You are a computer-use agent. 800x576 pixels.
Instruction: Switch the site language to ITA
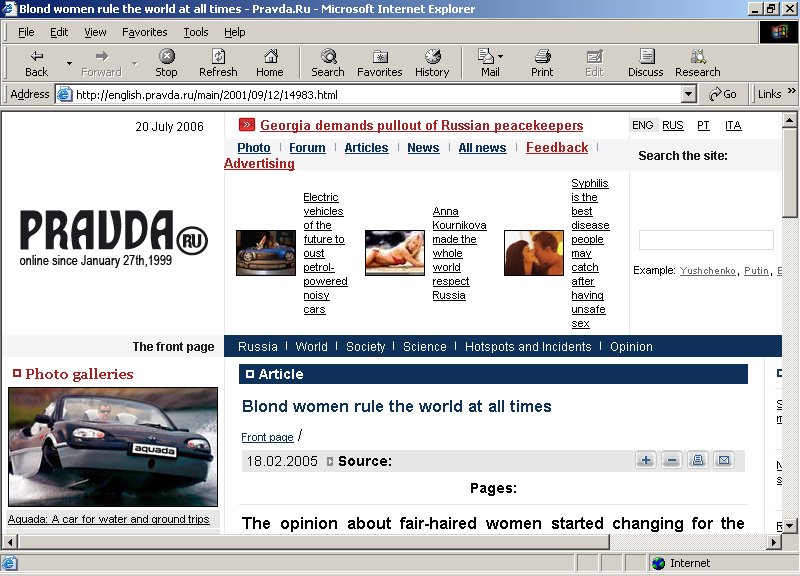[x=733, y=125]
